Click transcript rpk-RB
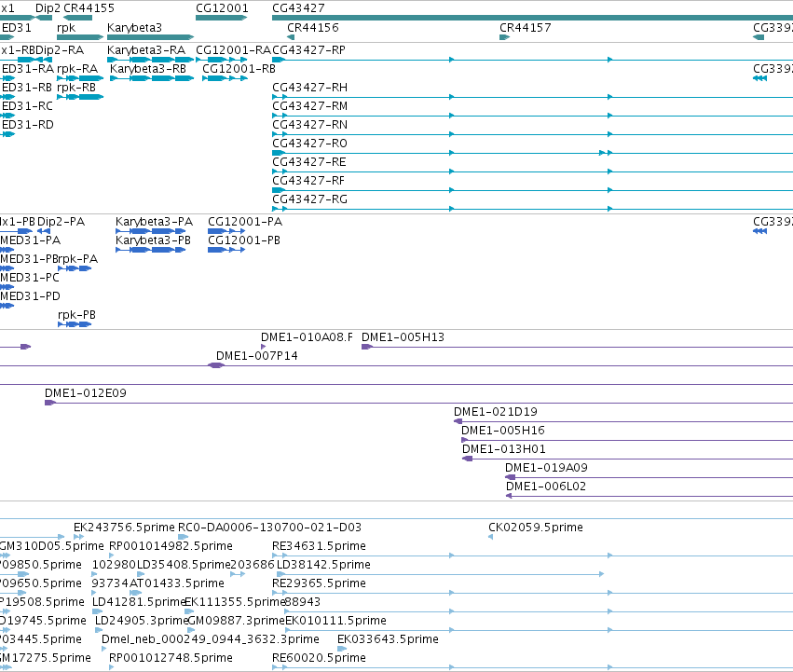793x672 pixels. [80, 97]
